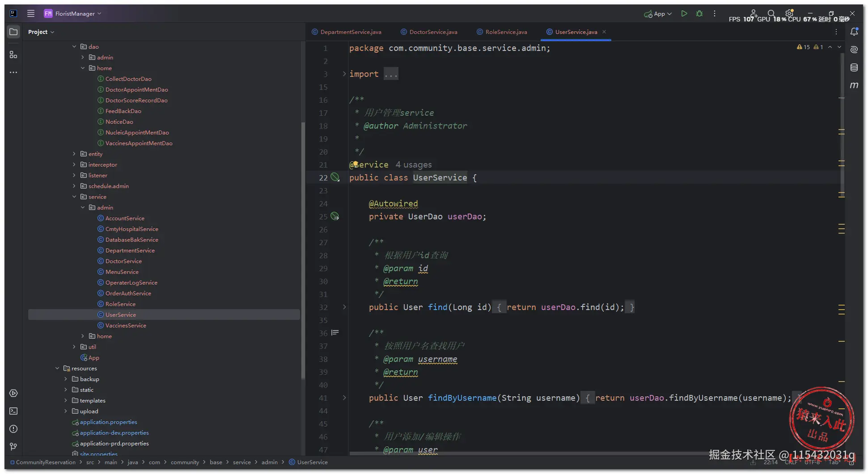This screenshot has height=474, width=868.
Task: Go to next highlighted problem arrow
Action: pyautogui.click(x=839, y=47)
